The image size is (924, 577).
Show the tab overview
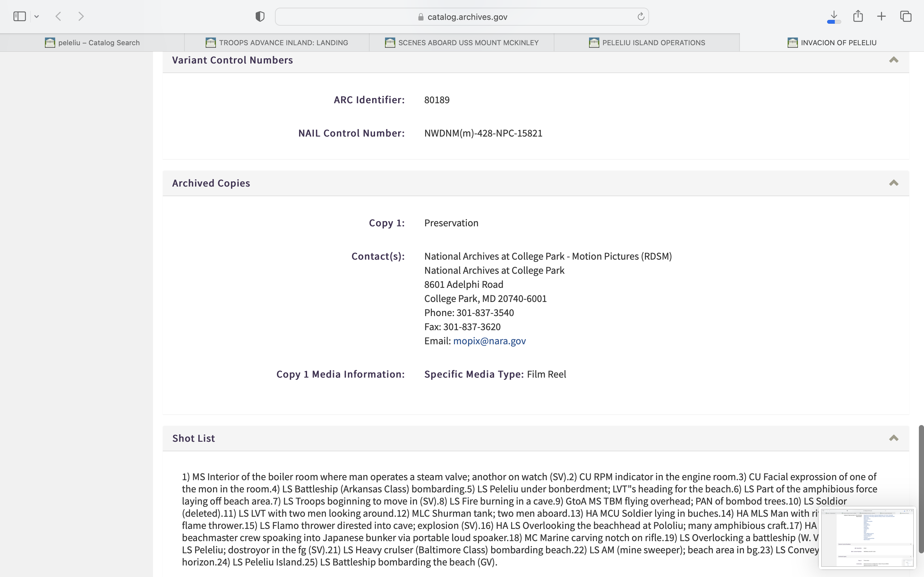point(906,16)
